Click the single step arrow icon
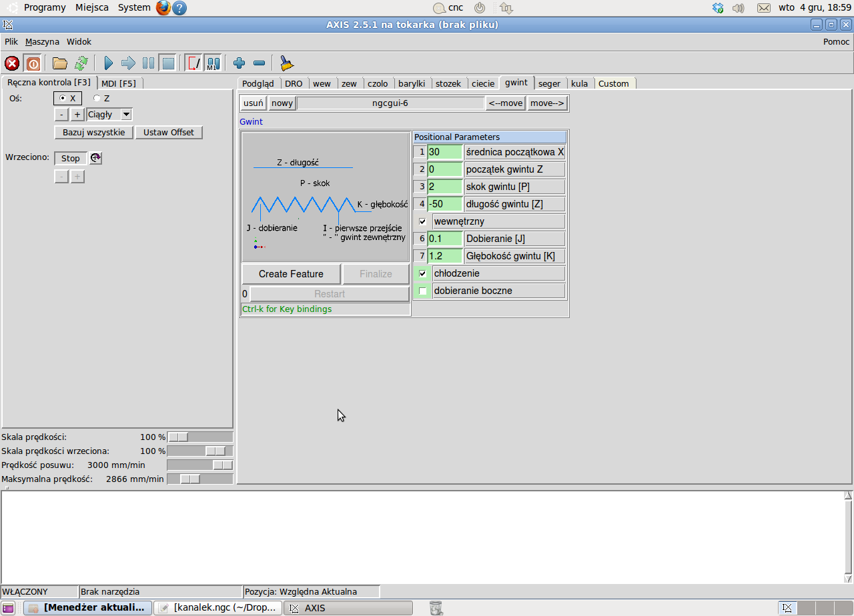 pyautogui.click(x=128, y=63)
